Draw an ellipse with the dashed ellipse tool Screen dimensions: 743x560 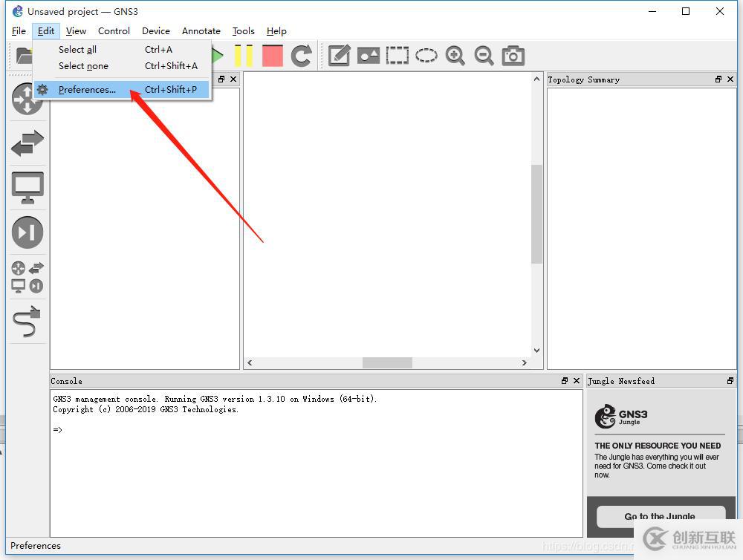tap(426, 56)
